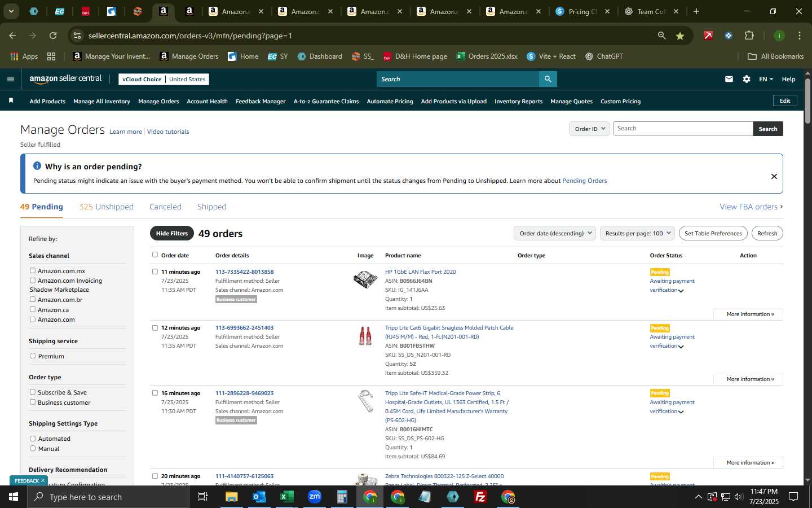
Task: Tick the select-all orders checkbox in header
Action: point(155,255)
